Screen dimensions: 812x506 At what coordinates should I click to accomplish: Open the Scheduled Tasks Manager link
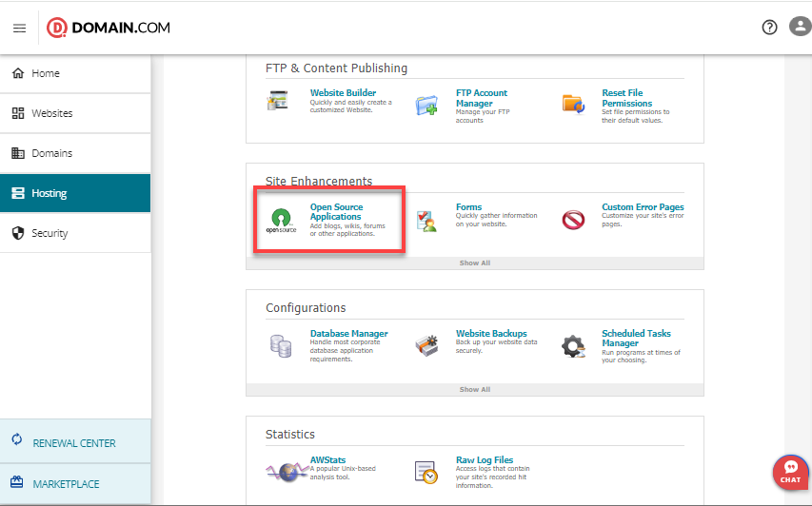pos(636,339)
